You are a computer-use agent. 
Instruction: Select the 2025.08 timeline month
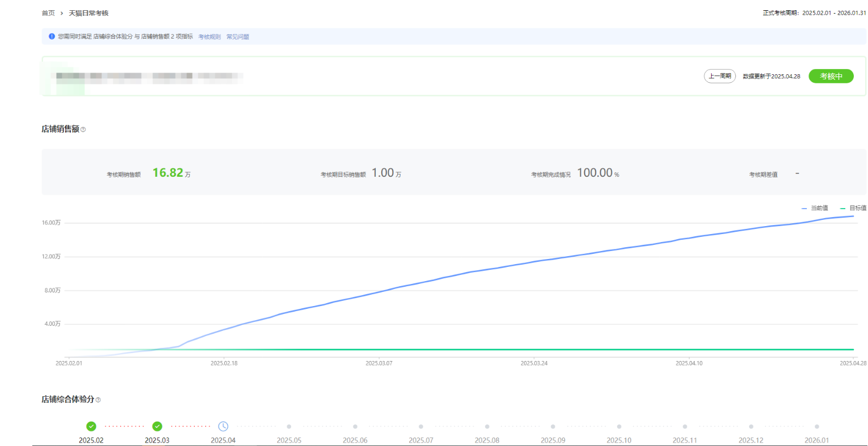[487, 440]
